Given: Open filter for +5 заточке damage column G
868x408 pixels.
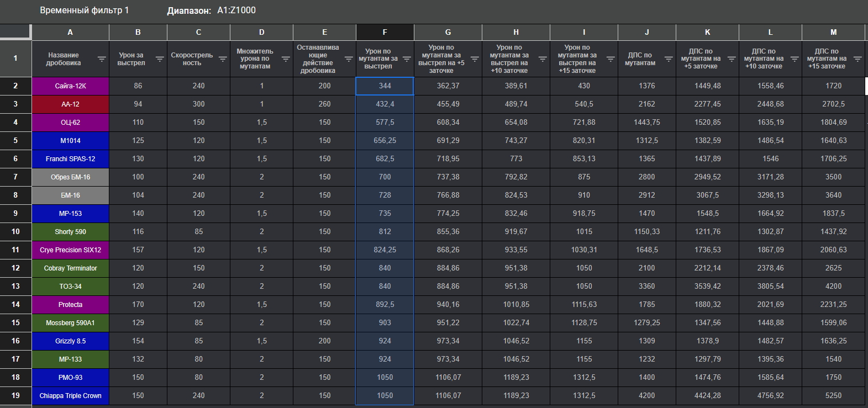Looking at the screenshot, I should tap(475, 59).
